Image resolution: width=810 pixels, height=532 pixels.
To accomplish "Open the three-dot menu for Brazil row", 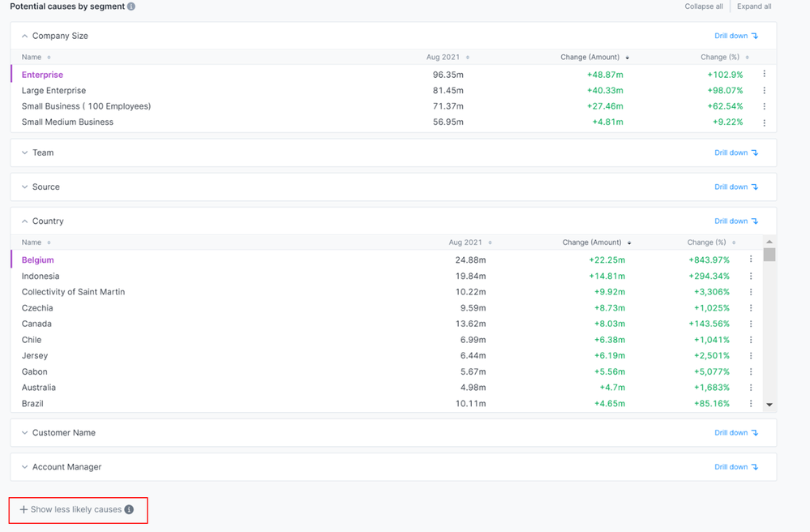I will 751,403.
